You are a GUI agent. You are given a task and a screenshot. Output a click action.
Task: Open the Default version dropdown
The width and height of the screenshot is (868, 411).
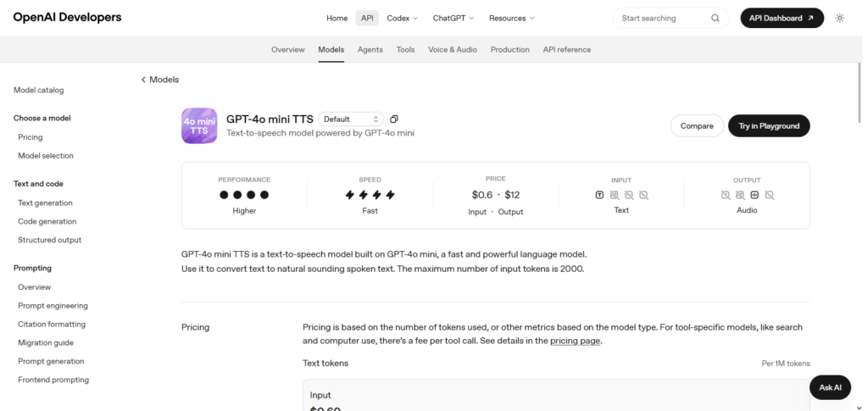(351, 119)
